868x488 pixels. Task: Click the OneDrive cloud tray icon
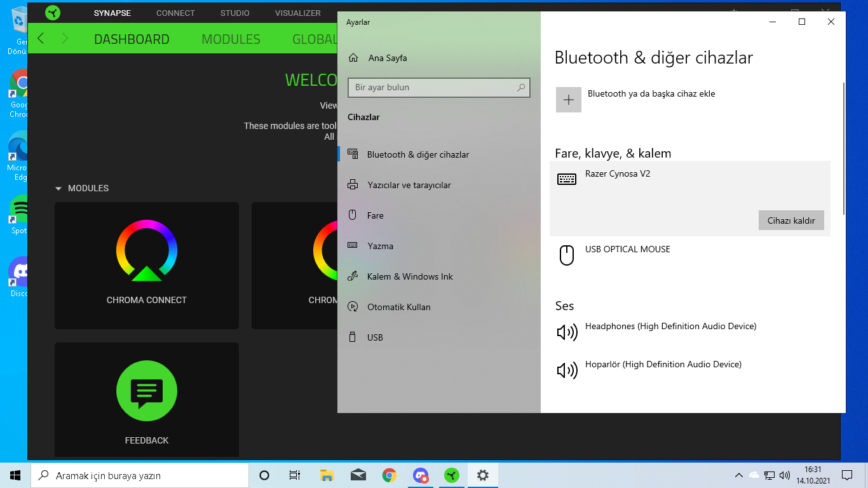(754, 475)
